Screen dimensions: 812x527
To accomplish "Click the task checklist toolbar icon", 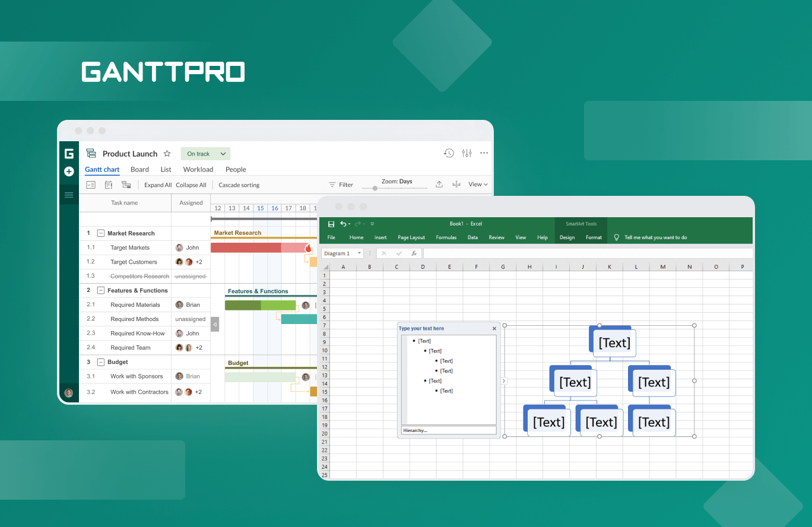I will pos(91,185).
